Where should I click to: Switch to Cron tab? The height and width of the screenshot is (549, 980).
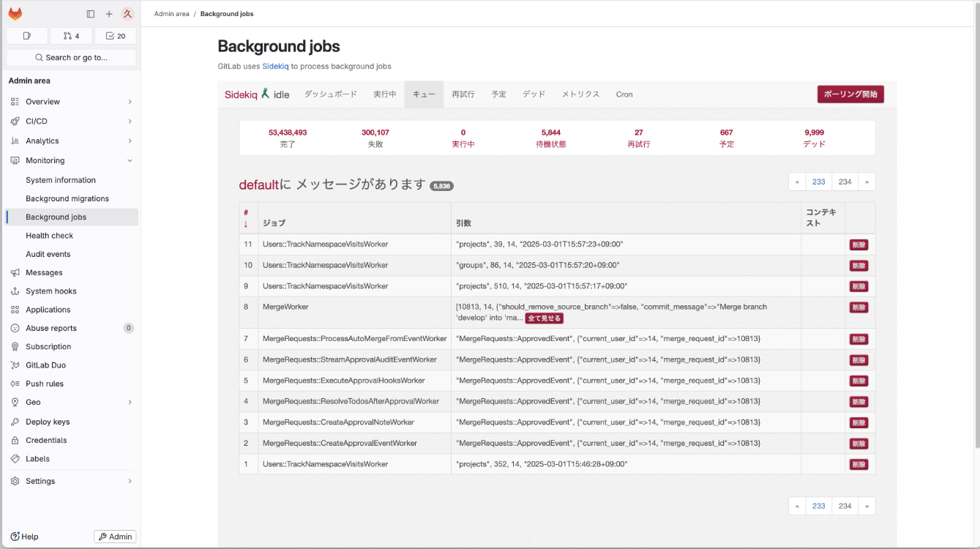point(624,94)
